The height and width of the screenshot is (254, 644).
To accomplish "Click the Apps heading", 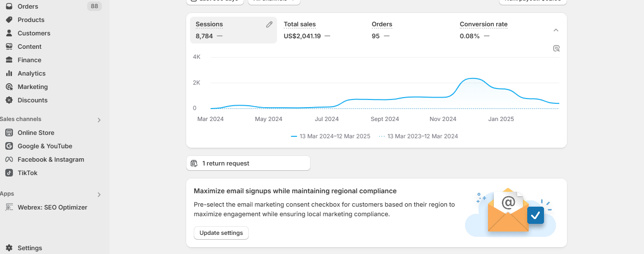I will [x=7, y=194].
